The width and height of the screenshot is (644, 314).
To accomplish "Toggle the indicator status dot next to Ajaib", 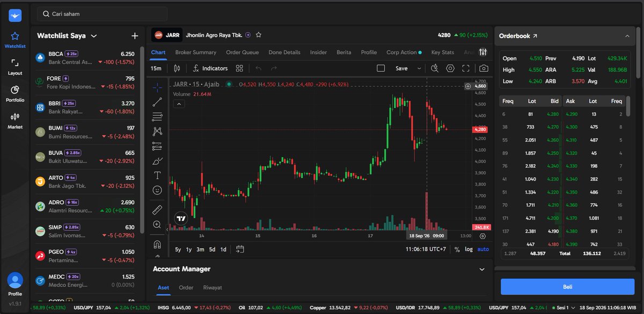I will (229, 84).
